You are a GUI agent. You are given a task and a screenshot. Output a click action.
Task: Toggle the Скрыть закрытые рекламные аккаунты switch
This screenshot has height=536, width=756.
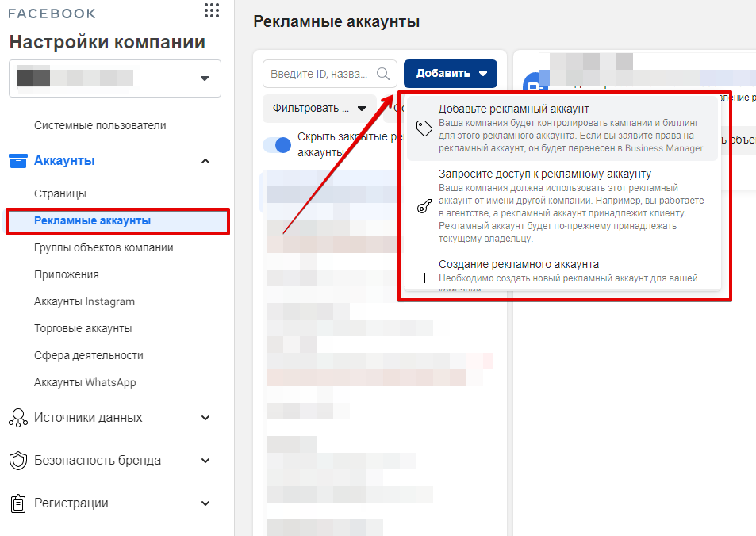278,145
